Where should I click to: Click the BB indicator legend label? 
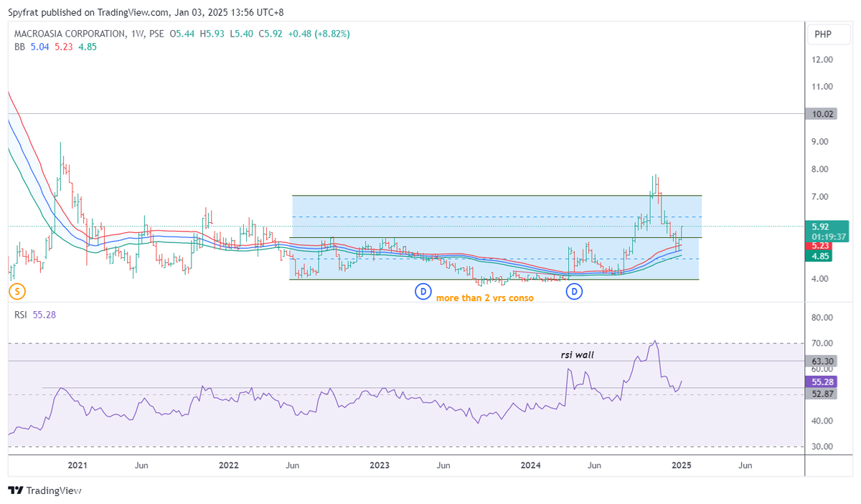pos(20,47)
